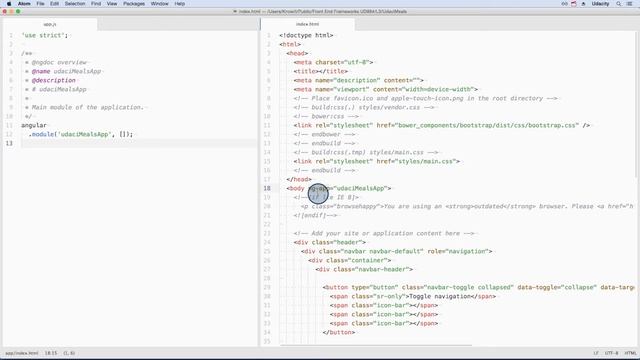The height and width of the screenshot is (360, 640).
Task: Open the Atom application menu
Action: click(x=24, y=4)
